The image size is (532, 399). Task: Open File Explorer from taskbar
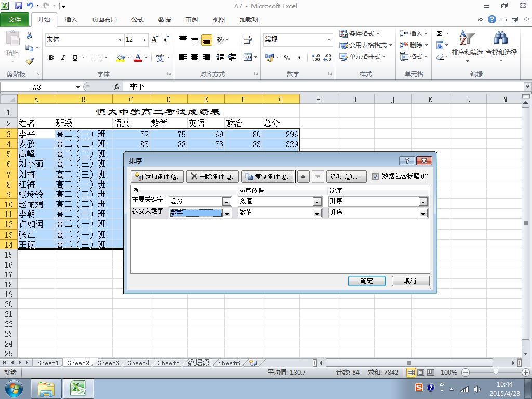coord(46,389)
